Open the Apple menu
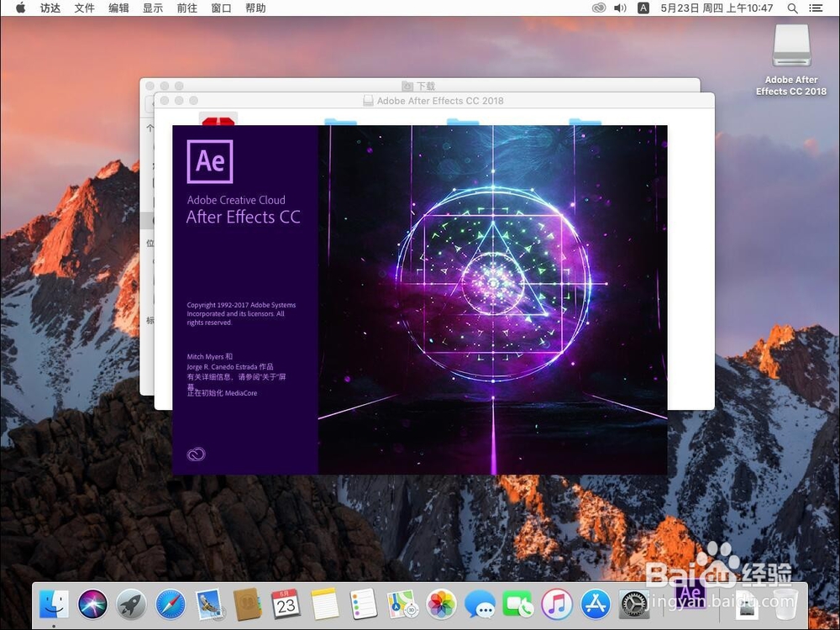This screenshot has height=630, width=840. (20, 8)
